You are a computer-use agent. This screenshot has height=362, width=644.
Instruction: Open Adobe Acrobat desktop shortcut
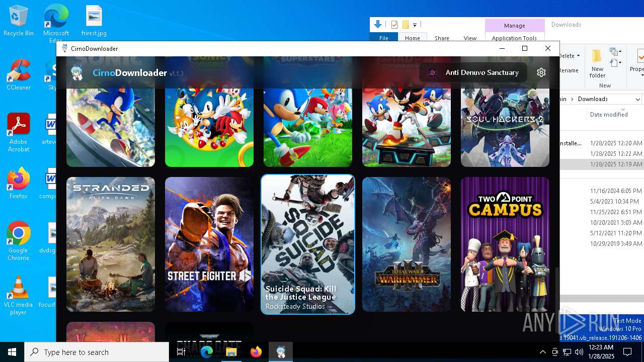19,133
